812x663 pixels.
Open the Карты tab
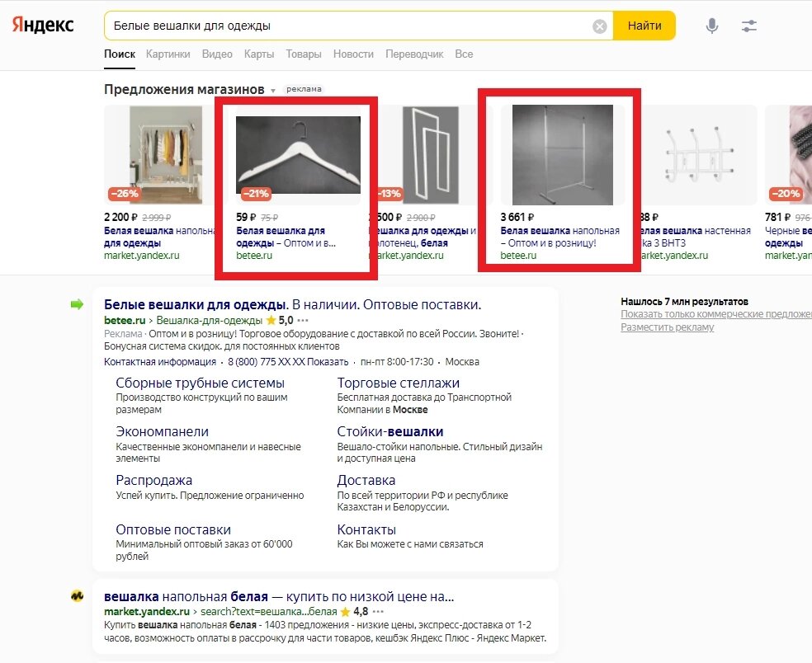tap(259, 54)
